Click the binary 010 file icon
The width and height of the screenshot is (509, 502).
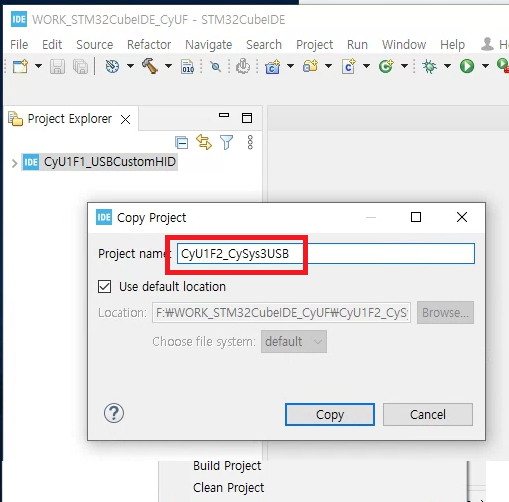click(x=188, y=66)
